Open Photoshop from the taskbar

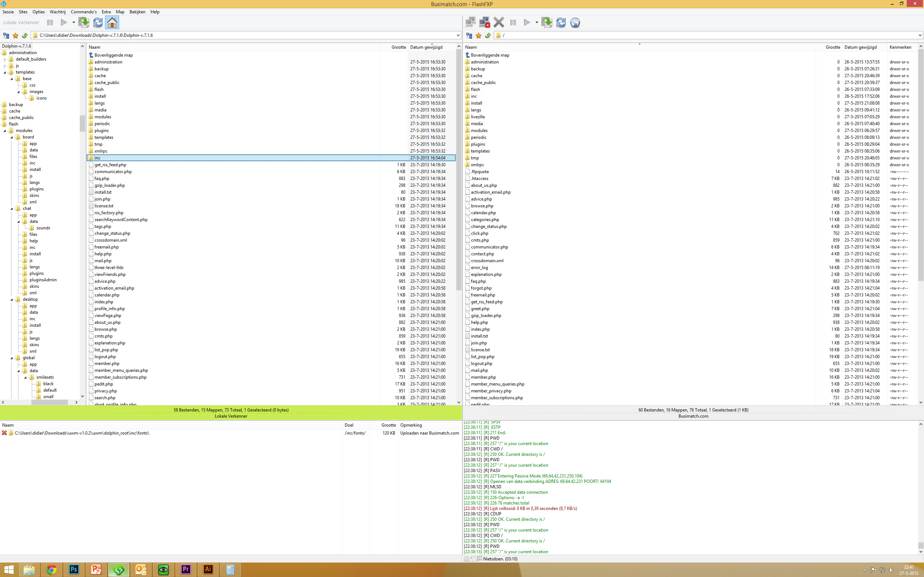pyautogui.click(x=74, y=569)
